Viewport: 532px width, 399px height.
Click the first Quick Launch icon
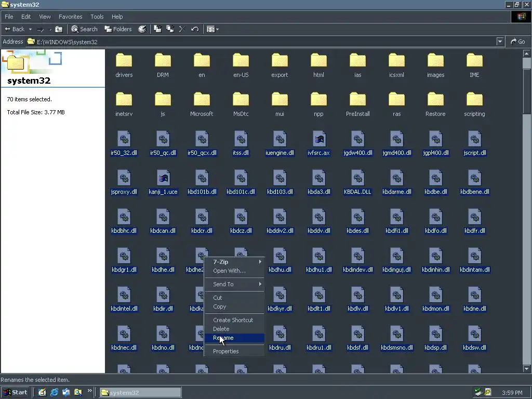[42, 392]
